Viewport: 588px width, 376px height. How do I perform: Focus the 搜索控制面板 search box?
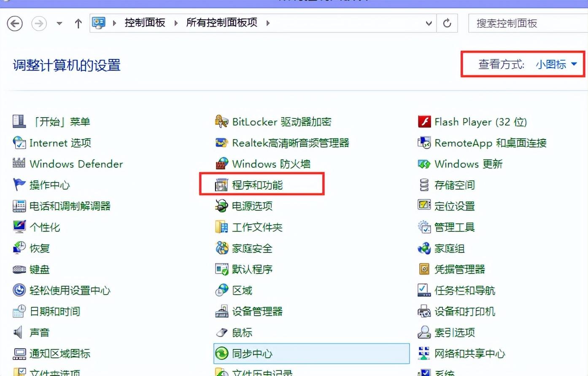point(528,23)
